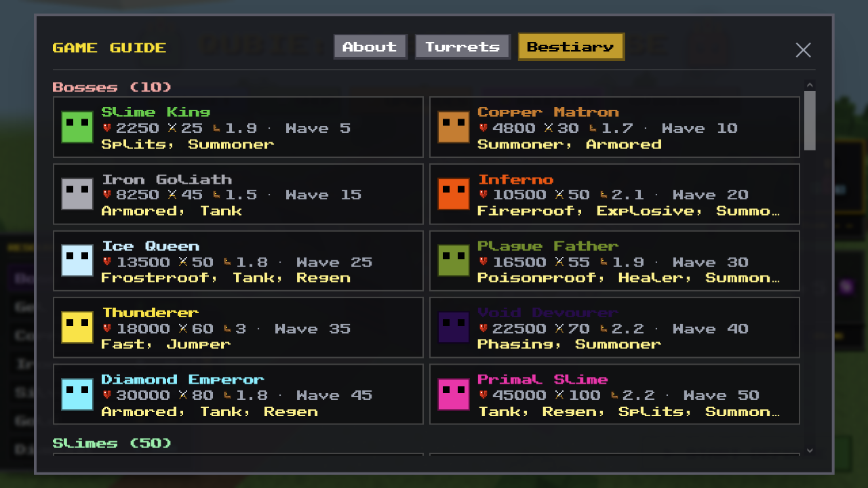Click the bestiary scrollbar thumb

(x=810, y=120)
